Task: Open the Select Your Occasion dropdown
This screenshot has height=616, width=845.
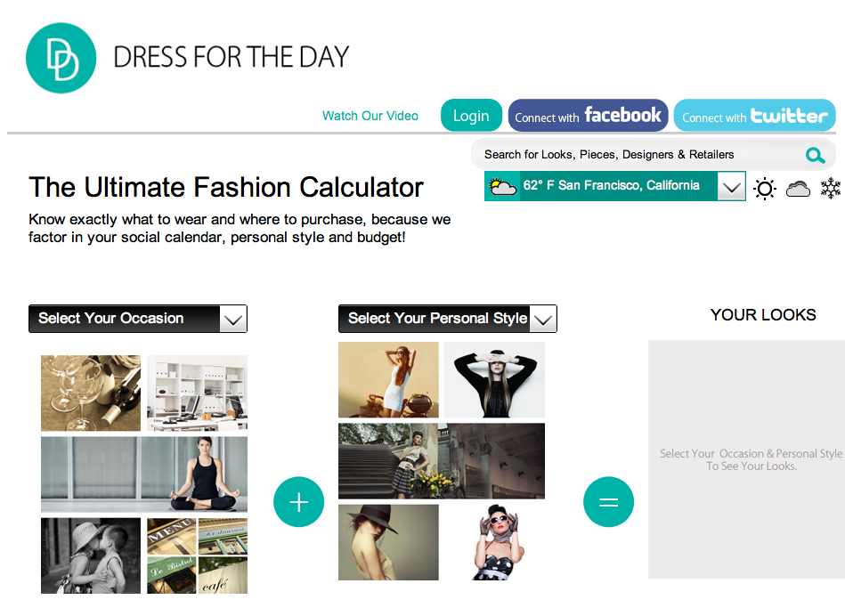Action: coord(232,320)
